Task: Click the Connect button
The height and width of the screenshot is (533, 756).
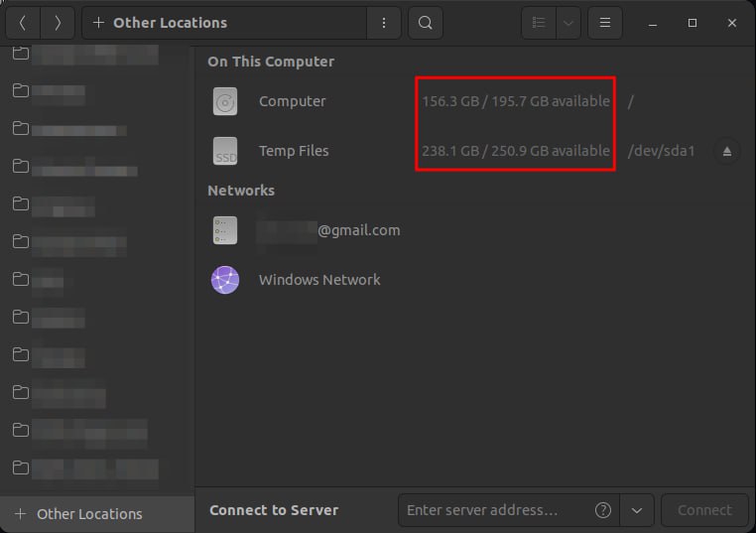Action: click(x=704, y=510)
